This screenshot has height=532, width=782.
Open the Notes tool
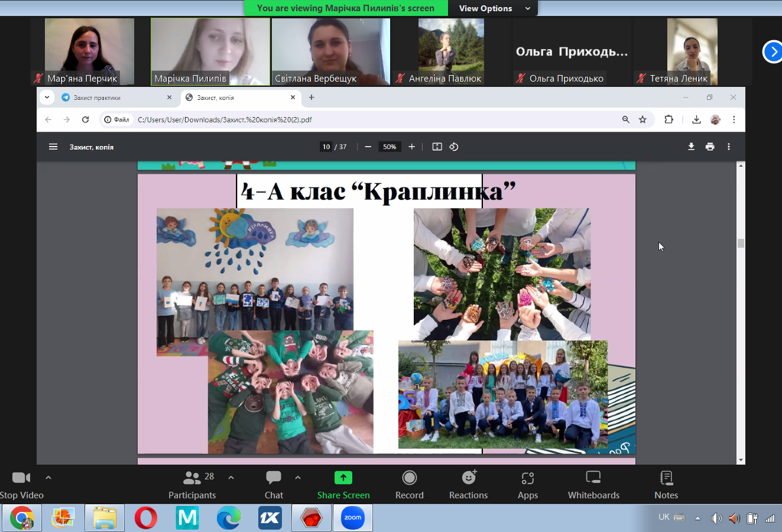pyautogui.click(x=666, y=484)
